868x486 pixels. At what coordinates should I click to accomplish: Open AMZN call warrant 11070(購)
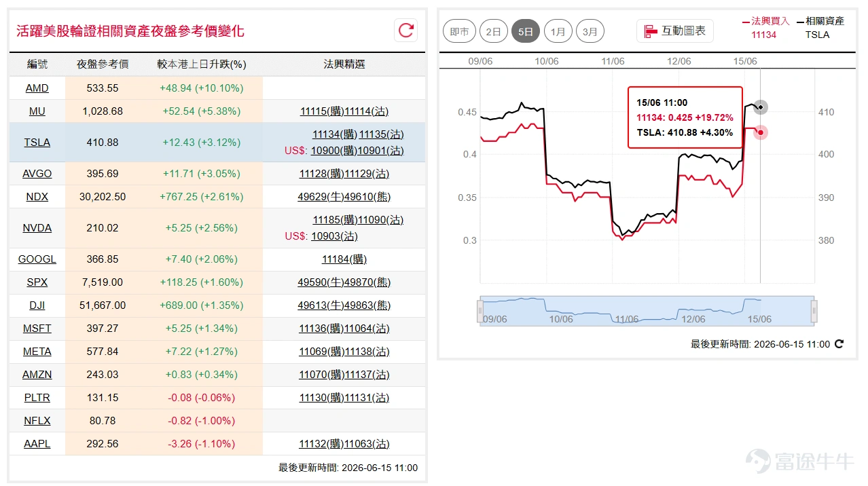(322, 375)
